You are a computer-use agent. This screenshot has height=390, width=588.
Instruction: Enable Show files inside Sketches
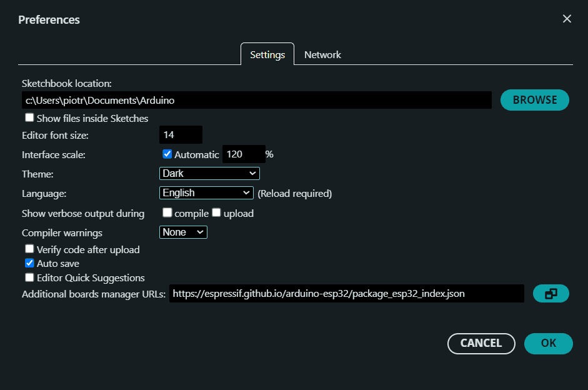click(x=29, y=118)
